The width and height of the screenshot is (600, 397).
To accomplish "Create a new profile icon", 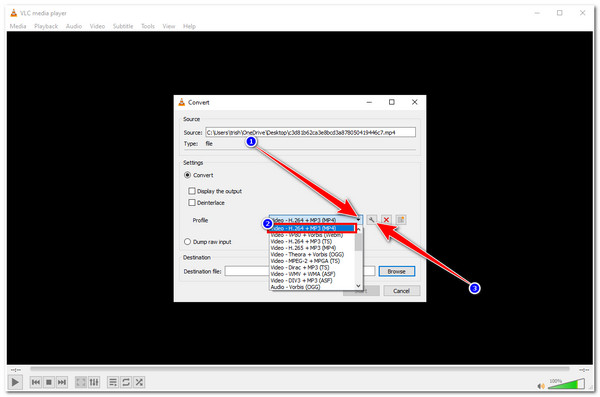I will point(401,220).
